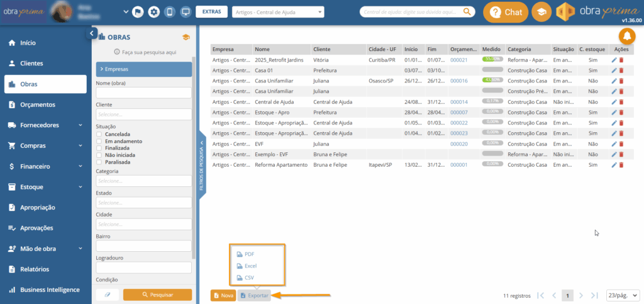644x304 pixels.
Task: Open the user profile chevron dropdown
Action: point(126,12)
